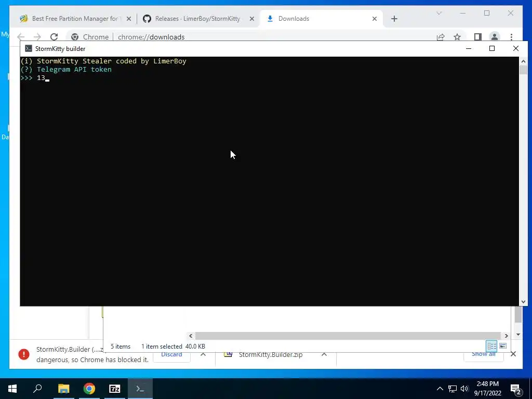Close the Downloads tab
Image resolution: width=532 pixels, height=399 pixels.
pyautogui.click(x=375, y=19)
